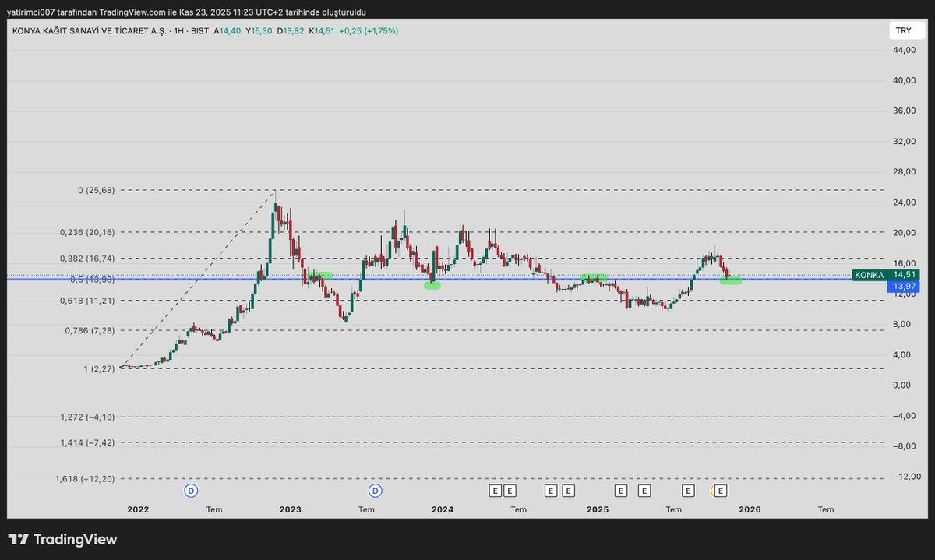Select the close value K14,51

[321, 31]
